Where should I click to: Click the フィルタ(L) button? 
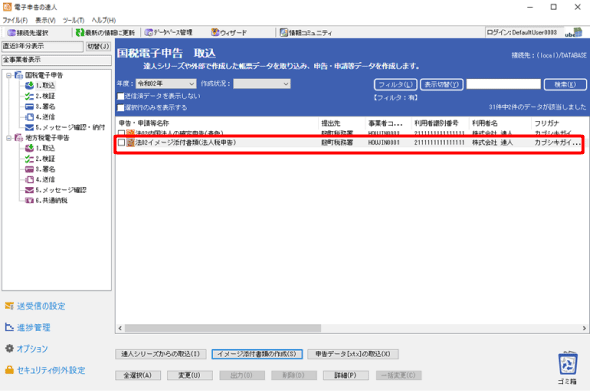[395, 85]
